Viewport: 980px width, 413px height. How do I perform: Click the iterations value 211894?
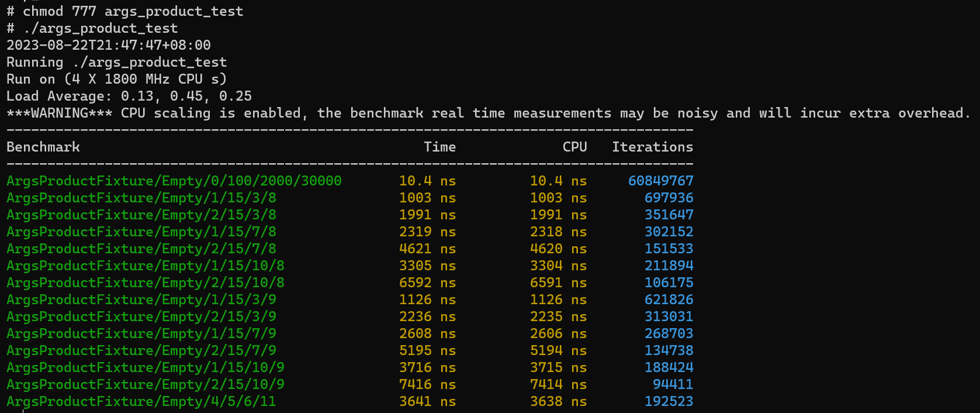click(x=669, y=266)
